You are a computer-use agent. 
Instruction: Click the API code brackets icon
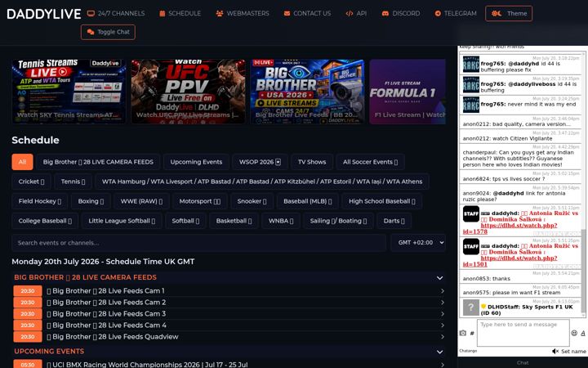[350, 14]
